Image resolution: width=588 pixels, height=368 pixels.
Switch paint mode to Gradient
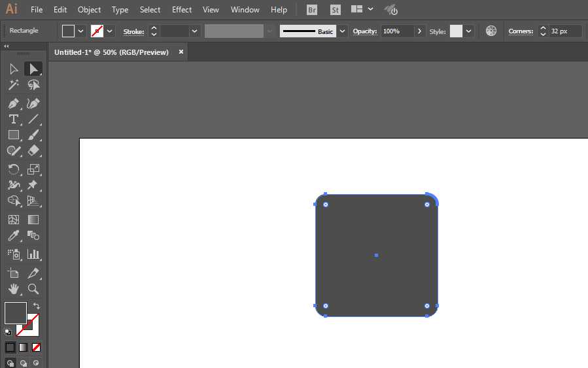(x=23, y=347)
